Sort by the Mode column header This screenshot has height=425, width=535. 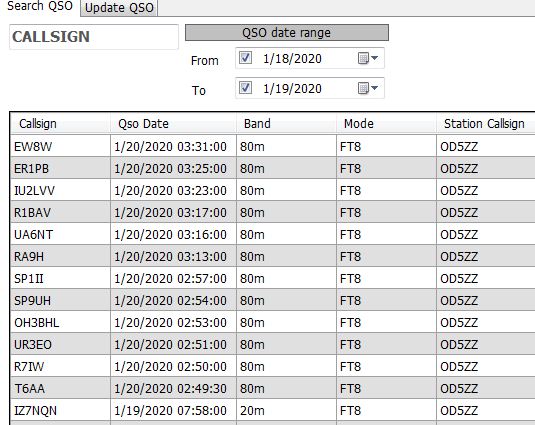386,124
